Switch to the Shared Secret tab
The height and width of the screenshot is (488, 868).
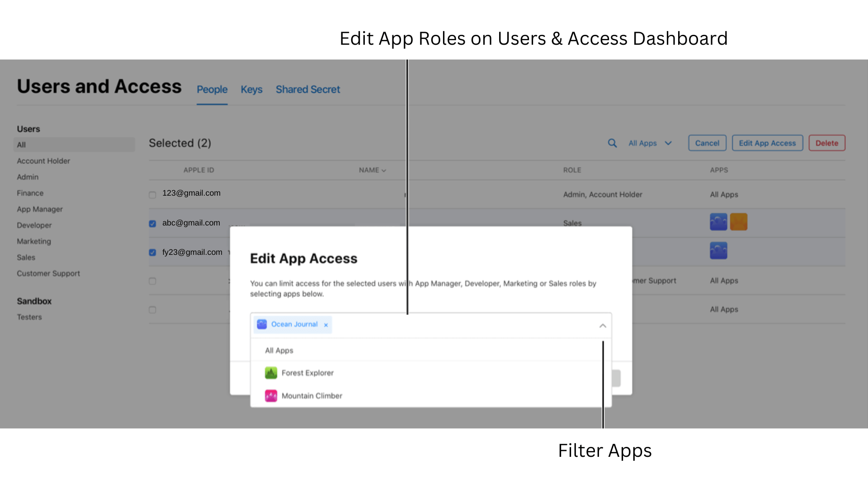tap(308, 89)
